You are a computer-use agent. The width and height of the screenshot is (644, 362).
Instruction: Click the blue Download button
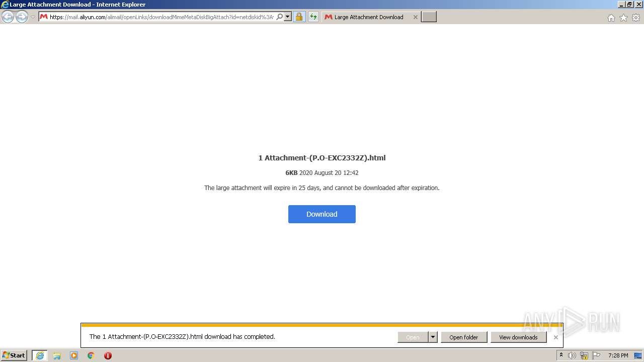(322, 214)
